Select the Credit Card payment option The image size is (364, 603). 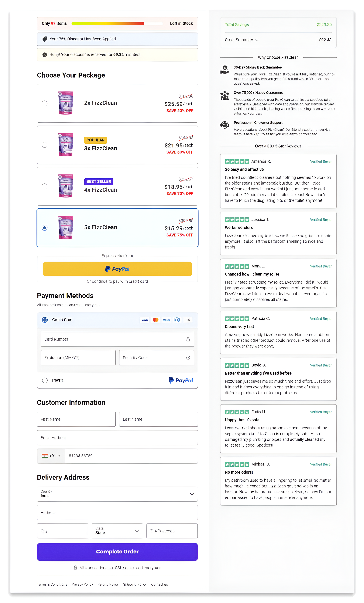tap(45, 320)
